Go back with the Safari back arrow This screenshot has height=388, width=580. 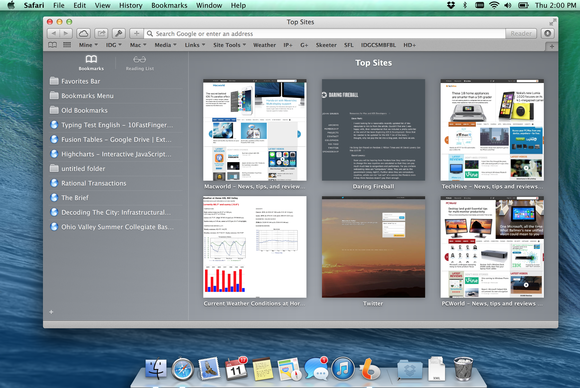(x=54, y=34)
